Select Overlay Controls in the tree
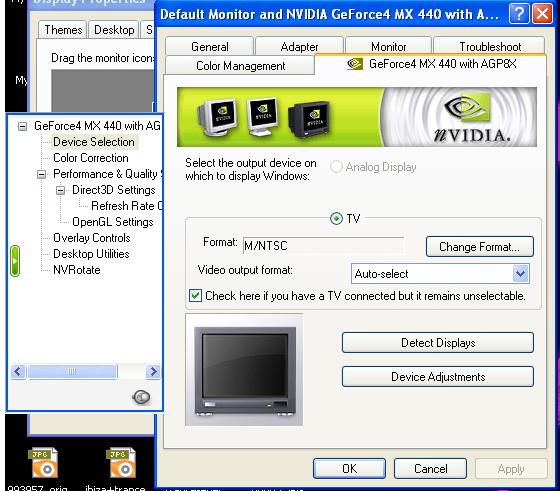Screen dimensions: 560x491 pos(92,238)
